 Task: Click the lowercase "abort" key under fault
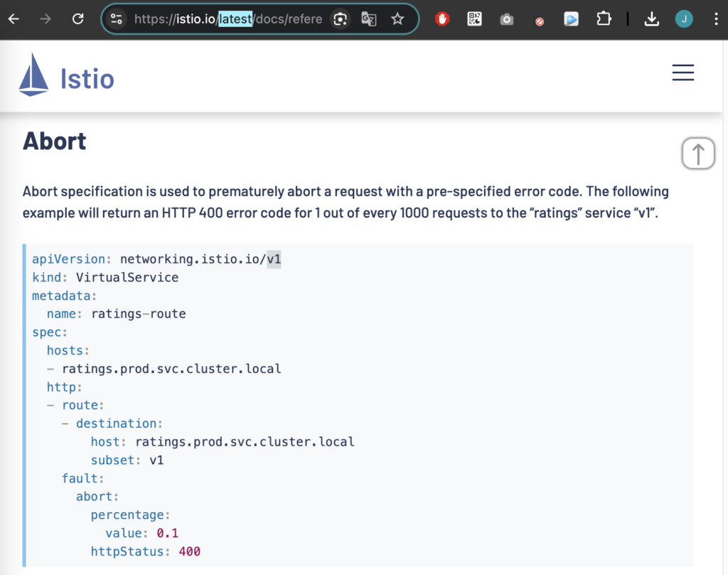click(x=95, y=497)
